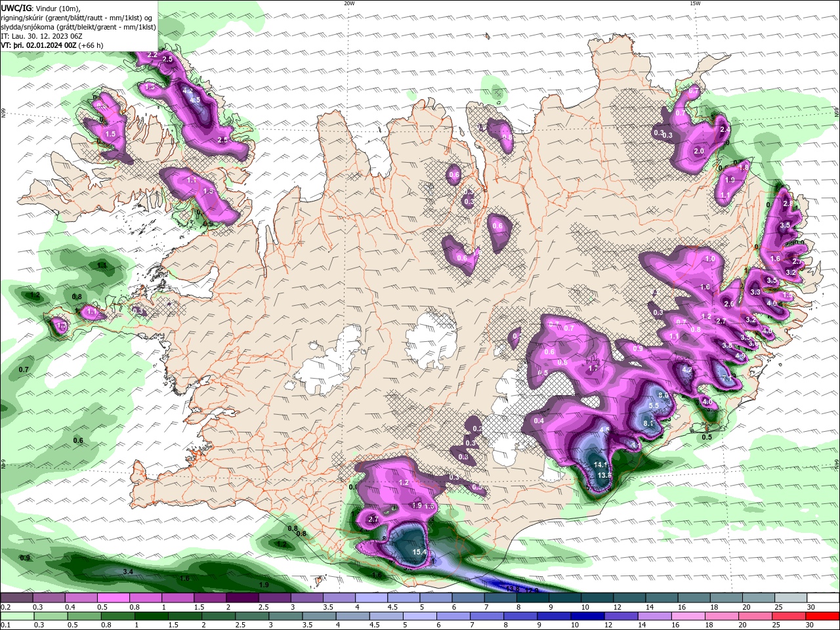840x630 pixels.
Task: Click the upper legend swatch starting at 12
Action: (629, 598)
